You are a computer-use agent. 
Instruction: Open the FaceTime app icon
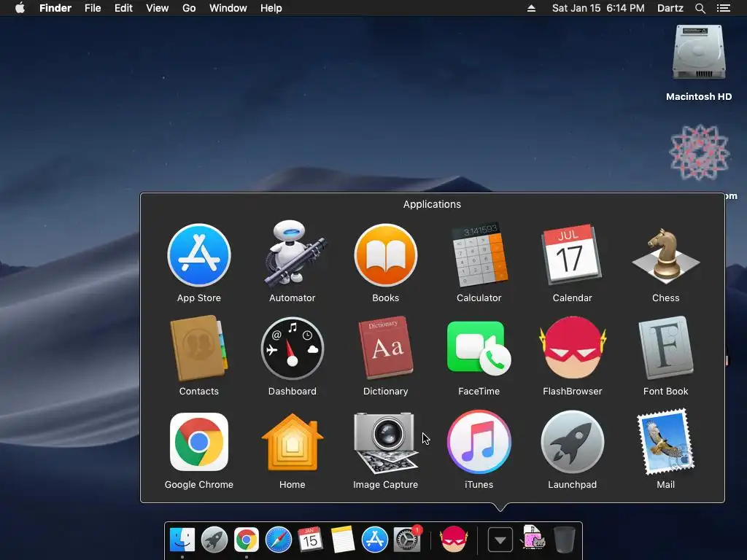[479, 349]
